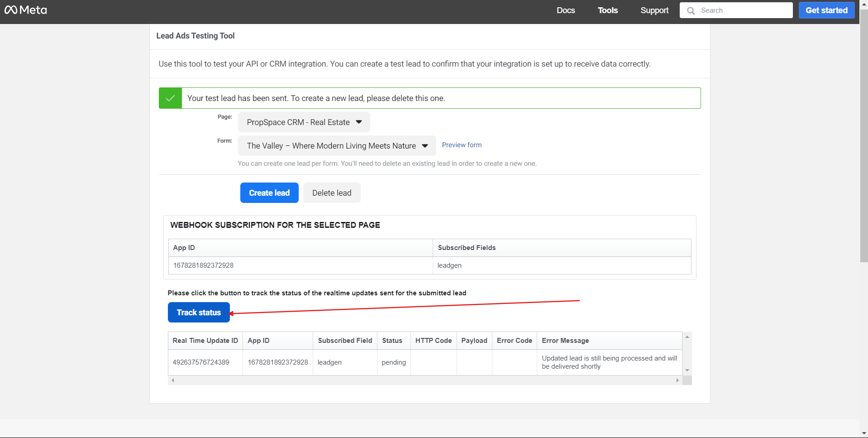Viewport: 868px width, 438px height.
Task: Click status table scroll-right arrow
Action: pos(677,380)
